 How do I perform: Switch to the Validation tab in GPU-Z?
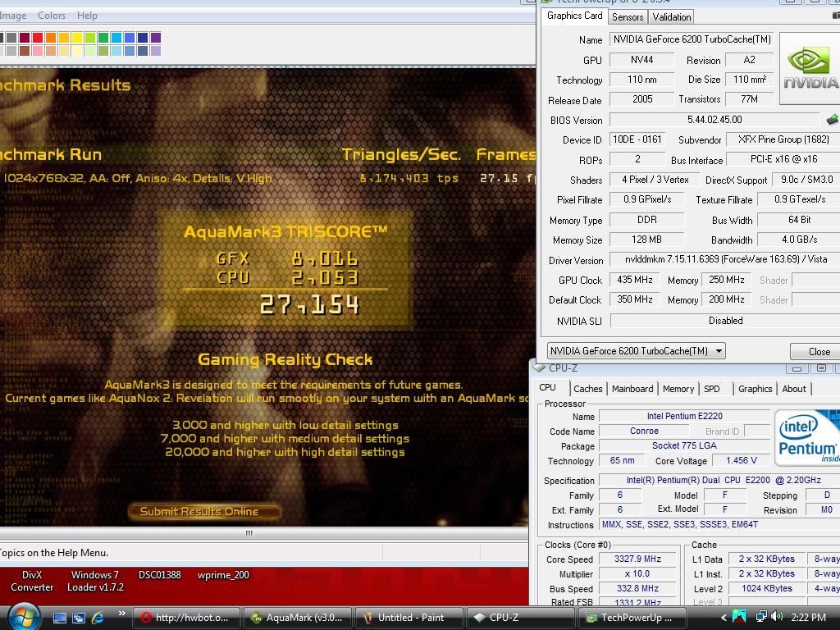click(671, 17)
